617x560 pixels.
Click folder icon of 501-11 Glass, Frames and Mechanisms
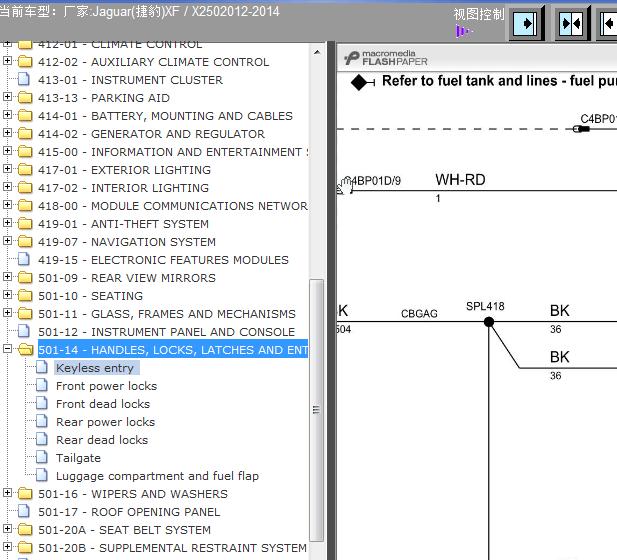point(26,314)
